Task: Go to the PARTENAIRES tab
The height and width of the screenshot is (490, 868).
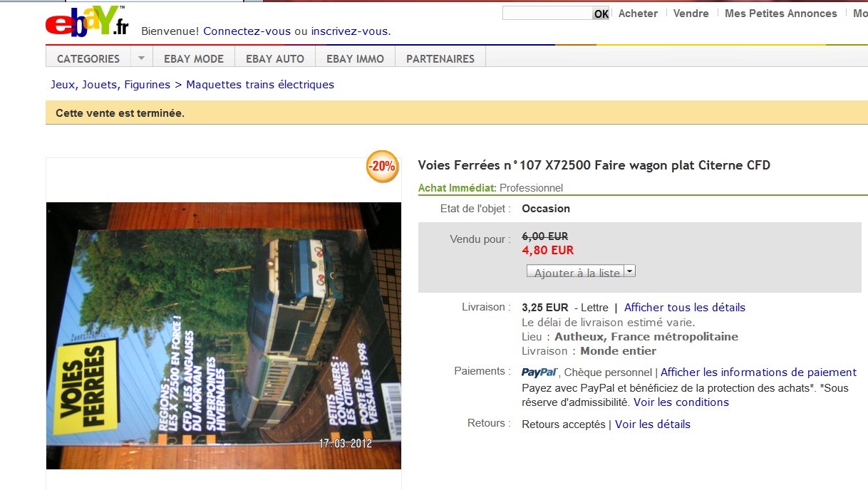Action: tap(440, 59)
